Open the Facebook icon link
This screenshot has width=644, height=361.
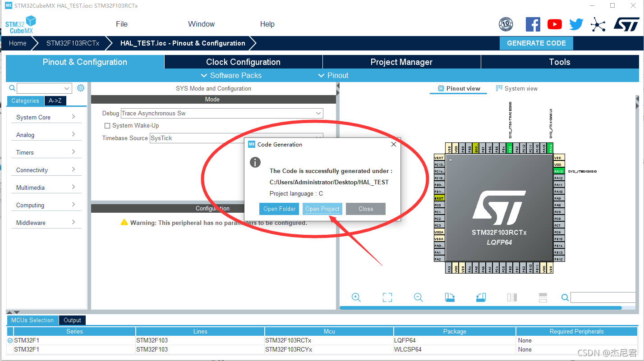533,24
